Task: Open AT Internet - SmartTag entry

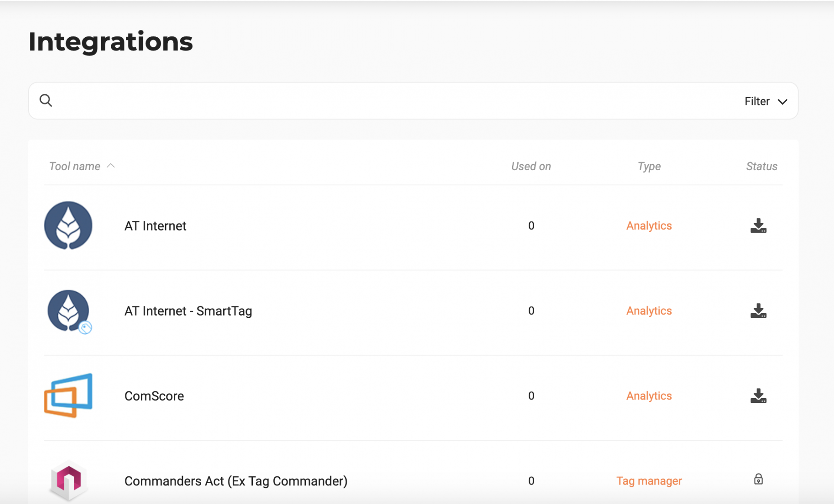Action: click(x=188, y=311)
